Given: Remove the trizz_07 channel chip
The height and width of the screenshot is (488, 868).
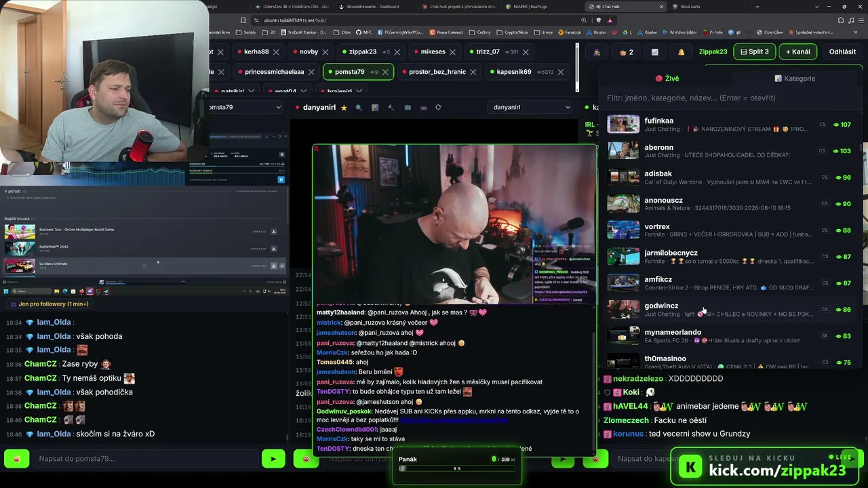Looking at the screenshot, I should click(526, 52).
